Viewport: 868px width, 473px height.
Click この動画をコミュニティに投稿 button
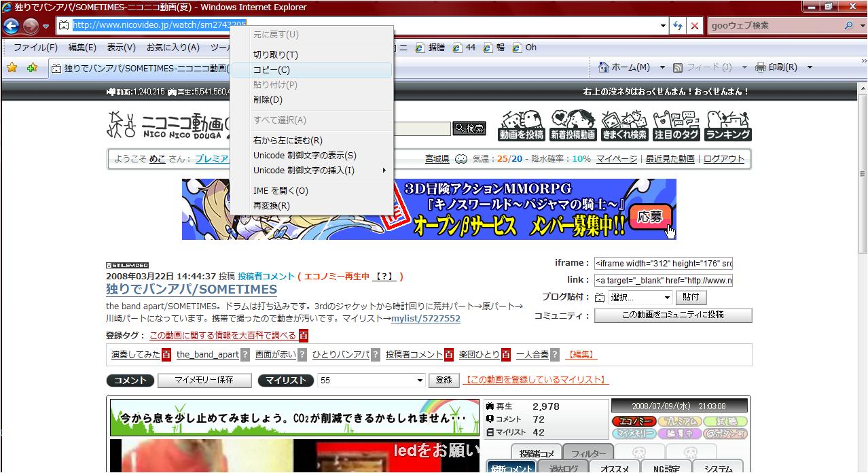coord(673,315)
